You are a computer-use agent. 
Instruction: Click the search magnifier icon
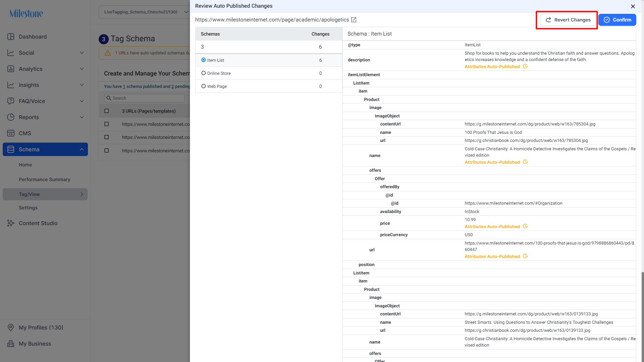pos(109,98)
